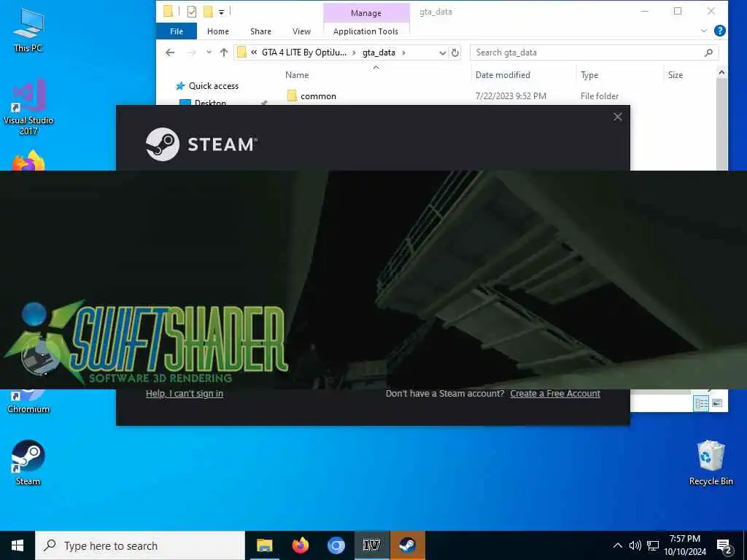
Task: Sort files by Name column
Action: (x=297, y=75)
